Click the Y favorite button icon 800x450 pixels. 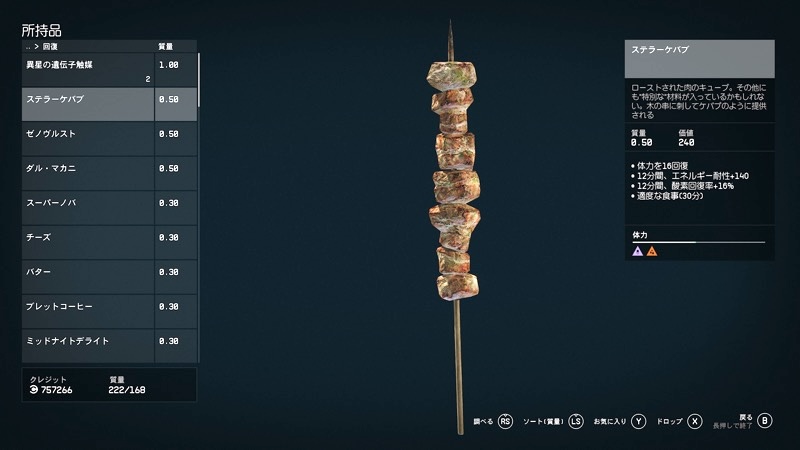(639, 421)
